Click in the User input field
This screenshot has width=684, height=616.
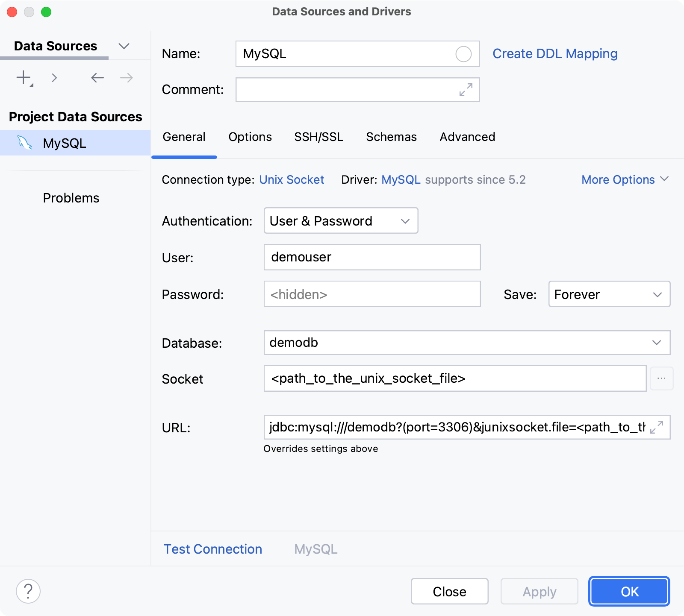(371, 257)
